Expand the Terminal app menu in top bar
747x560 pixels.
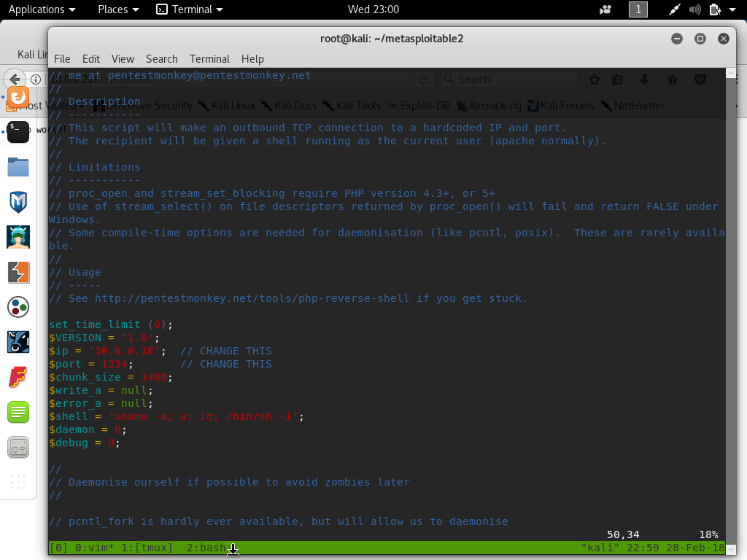pyautogui.click(x=190, y=9)
